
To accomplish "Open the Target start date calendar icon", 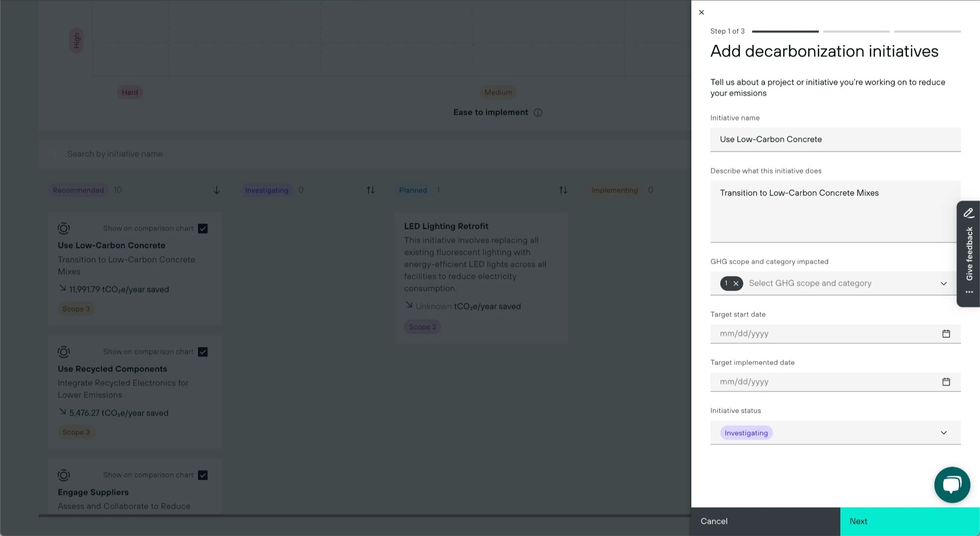I will point(946,334).
